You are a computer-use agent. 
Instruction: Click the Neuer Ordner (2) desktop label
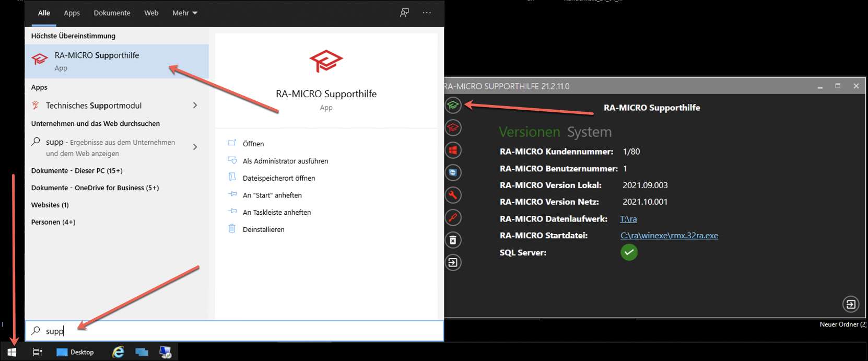click(x=843, y=324)
